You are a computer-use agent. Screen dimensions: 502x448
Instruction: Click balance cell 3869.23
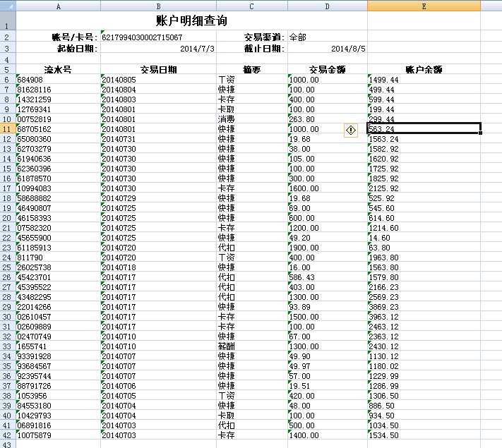424,307
